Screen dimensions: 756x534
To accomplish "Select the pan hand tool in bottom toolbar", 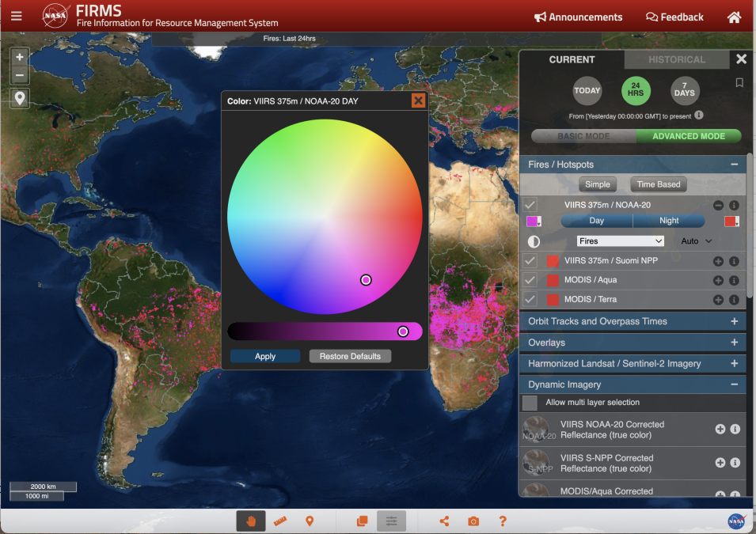I will click(x=251, y=521).
